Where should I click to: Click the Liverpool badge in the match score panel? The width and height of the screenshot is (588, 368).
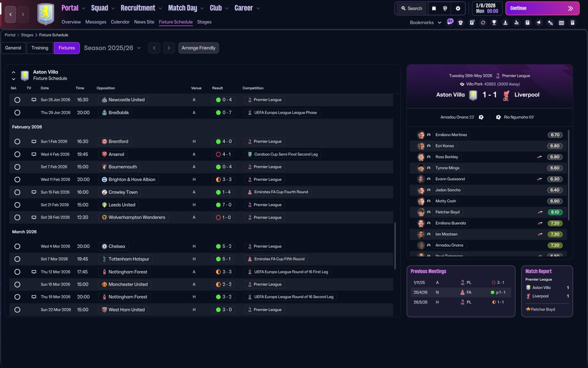tap(506, 95)
